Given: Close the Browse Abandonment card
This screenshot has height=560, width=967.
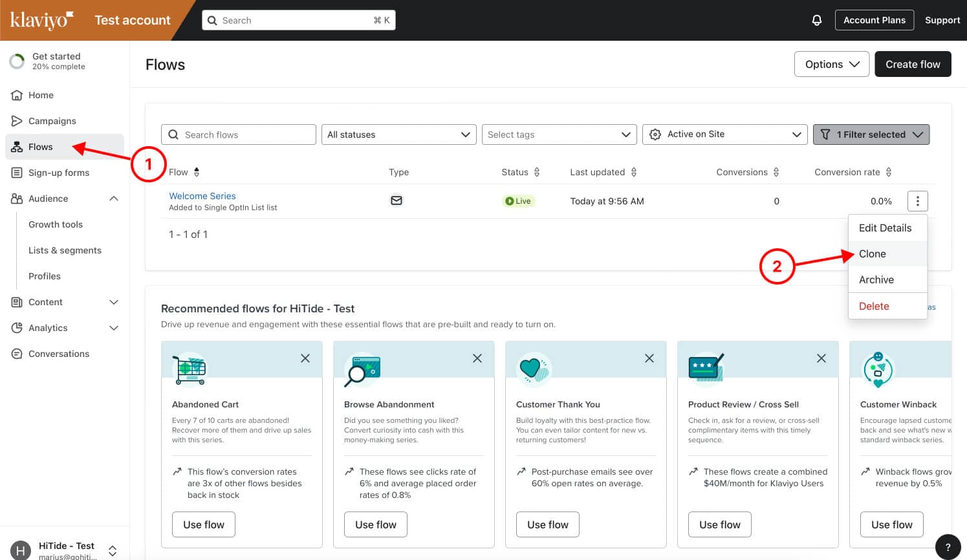Looking at the screenshot, I should [x=477, y=358].
